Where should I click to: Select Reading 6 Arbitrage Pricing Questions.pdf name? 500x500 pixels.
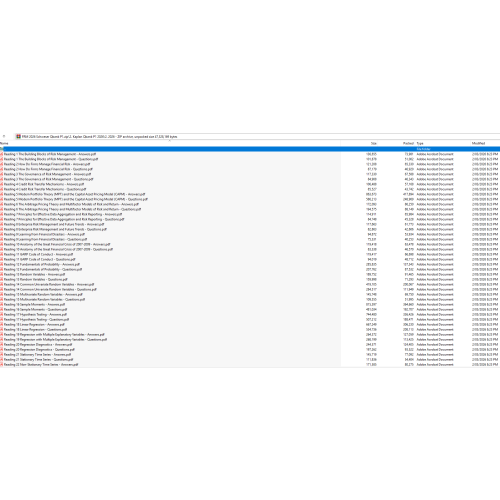point(72,209)
